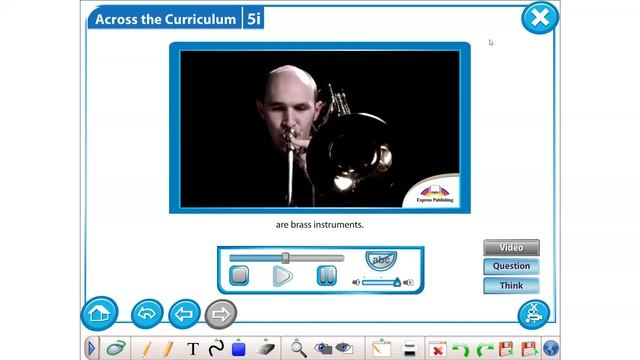640x360 pixels.
Task: Go to the previous page arrow
Action: (x=184, y=314)
